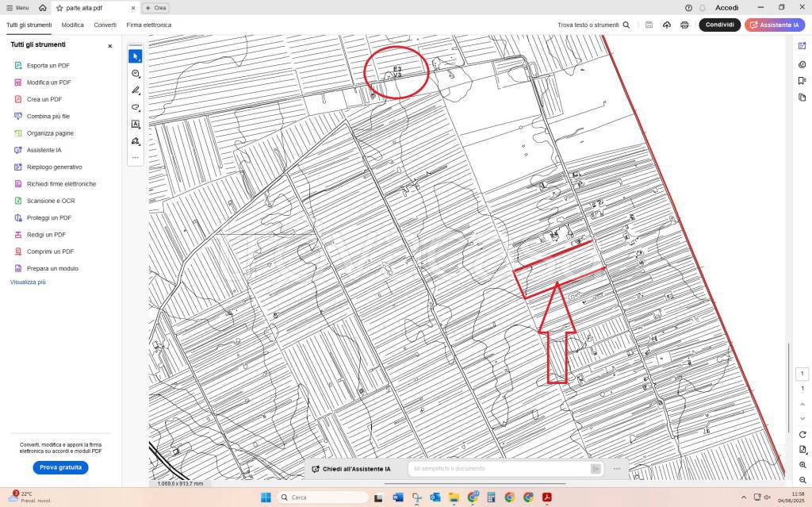Choose the Highlight pen tool

click(135, 90)
